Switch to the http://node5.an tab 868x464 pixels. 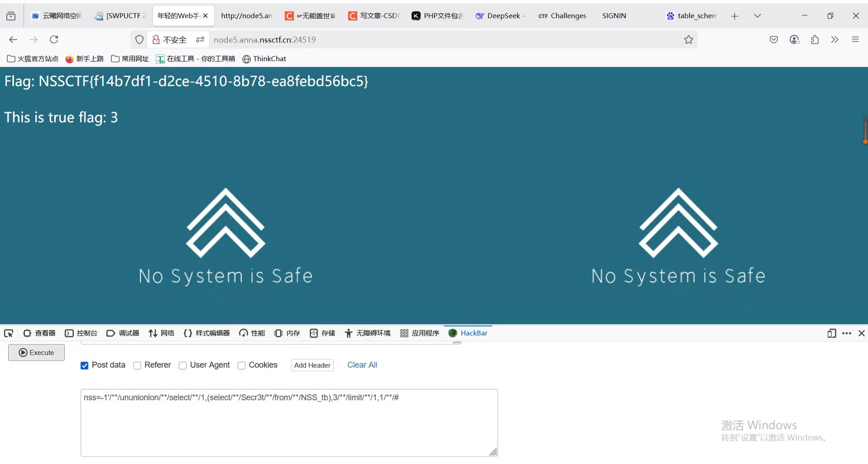pyautogui.click(x=247, y=16)
